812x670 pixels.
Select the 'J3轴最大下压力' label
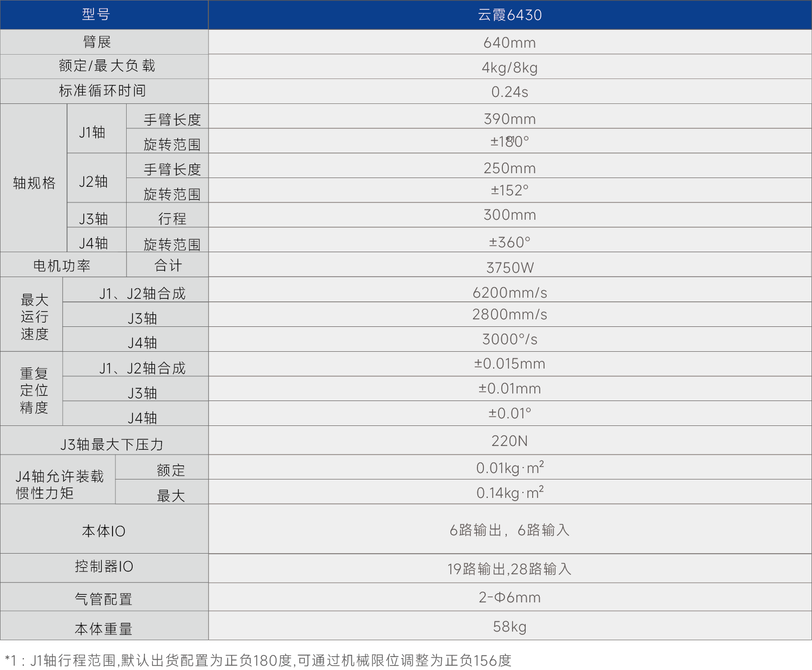[x=112, y=444]
